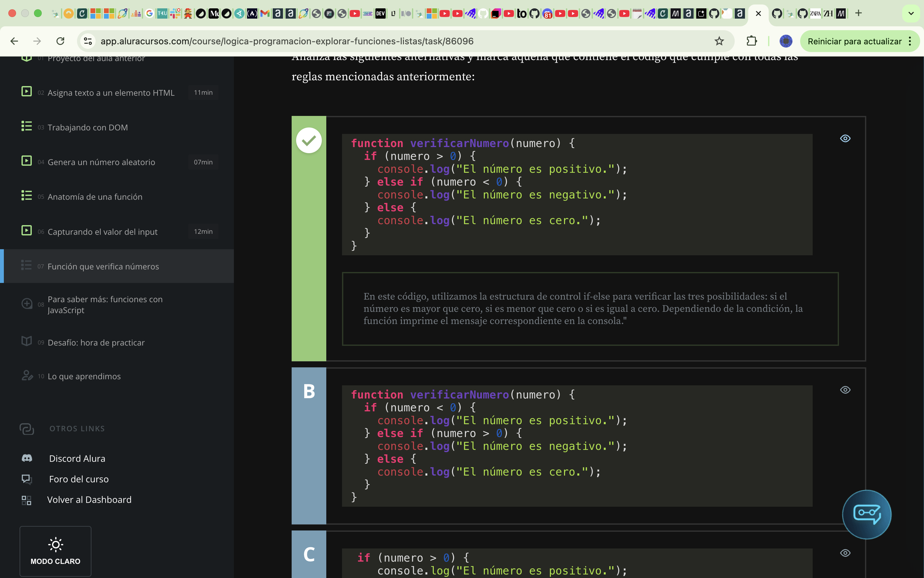The image size is (924, 578).
Task: Switch to MODO CLARO light mode
Action: click(56, 551)
